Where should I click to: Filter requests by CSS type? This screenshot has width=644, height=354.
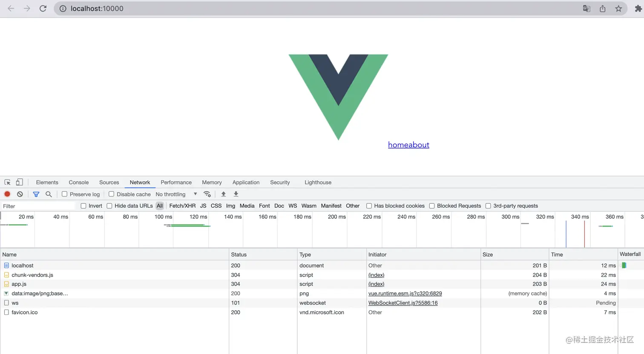pos(216,206)
